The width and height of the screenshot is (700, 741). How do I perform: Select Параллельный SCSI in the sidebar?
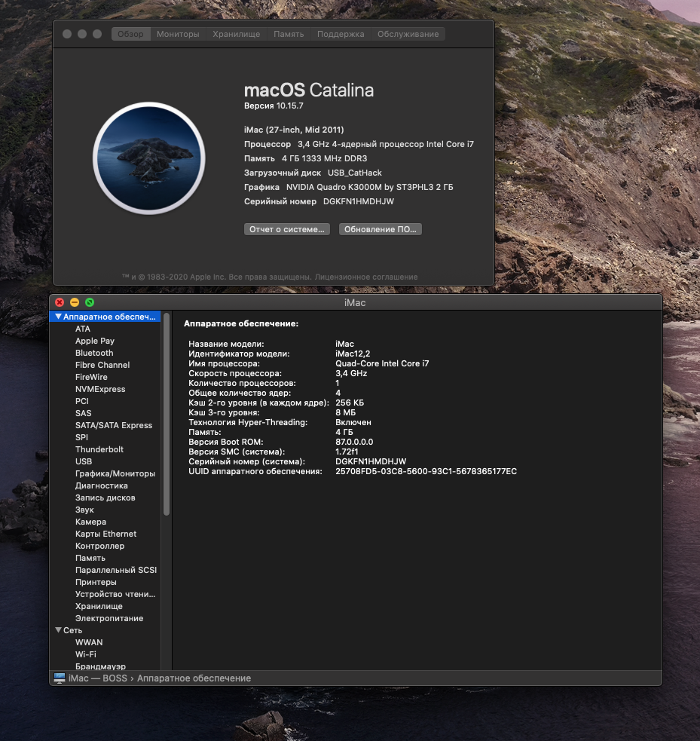click(116, 570)
